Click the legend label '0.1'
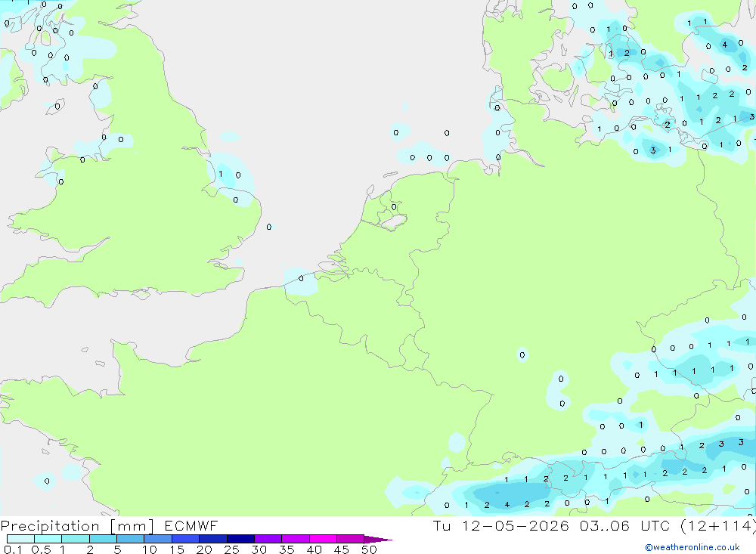 (x=13, y=549)
